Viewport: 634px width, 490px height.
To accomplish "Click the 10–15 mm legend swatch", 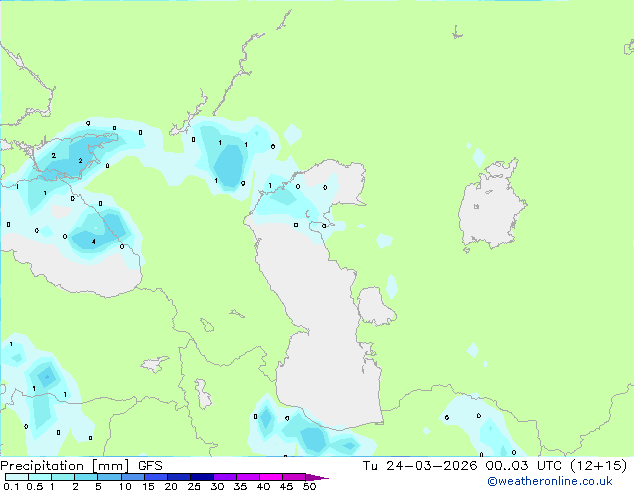I will point(132,477).
